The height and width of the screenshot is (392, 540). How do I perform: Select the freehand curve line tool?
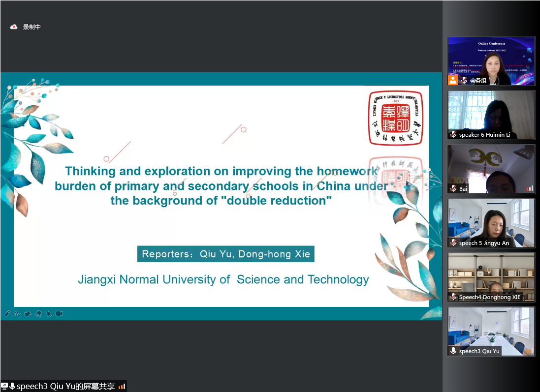[x=17, y=313]
